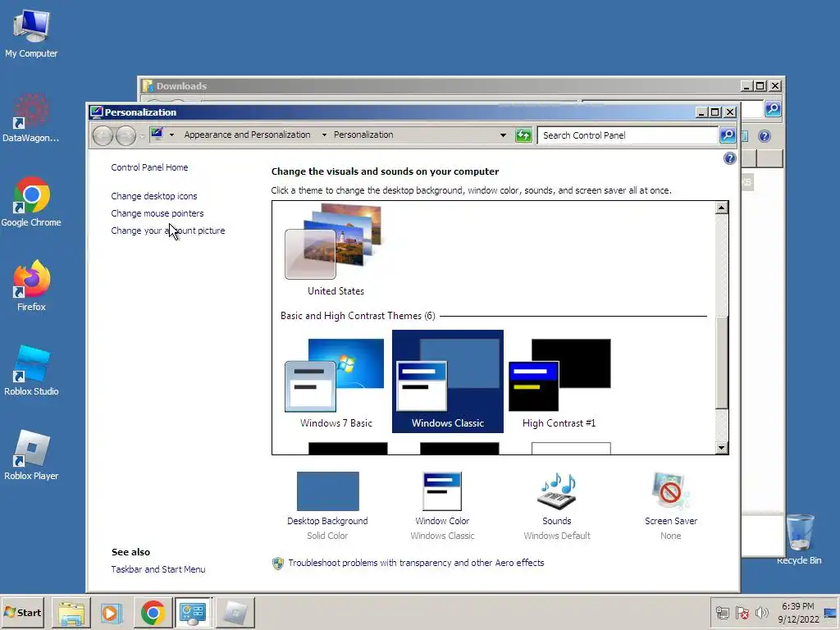Click in Search Control Panel field
840x630 pixels.
point(628,135)
